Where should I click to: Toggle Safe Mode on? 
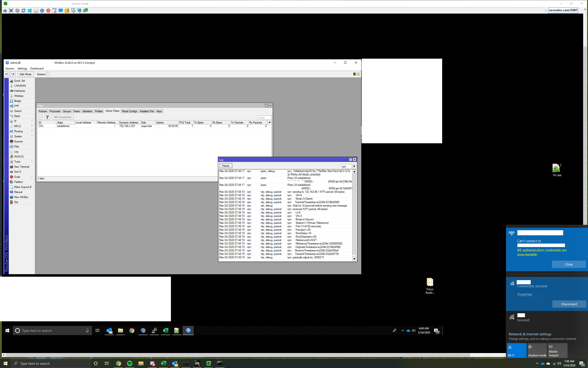pos(25,74)
